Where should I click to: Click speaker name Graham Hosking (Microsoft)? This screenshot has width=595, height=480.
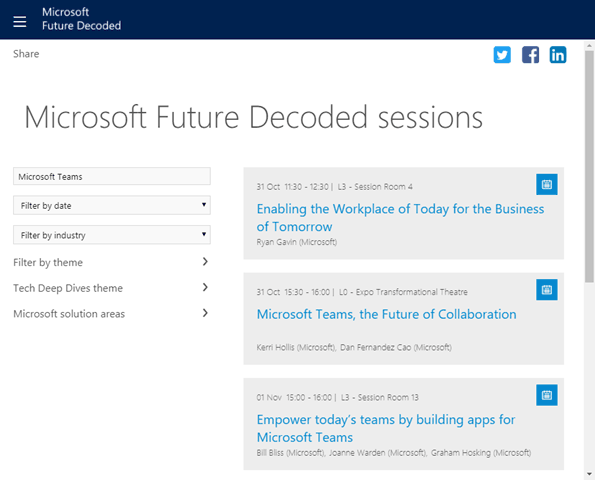coord(481,453)
